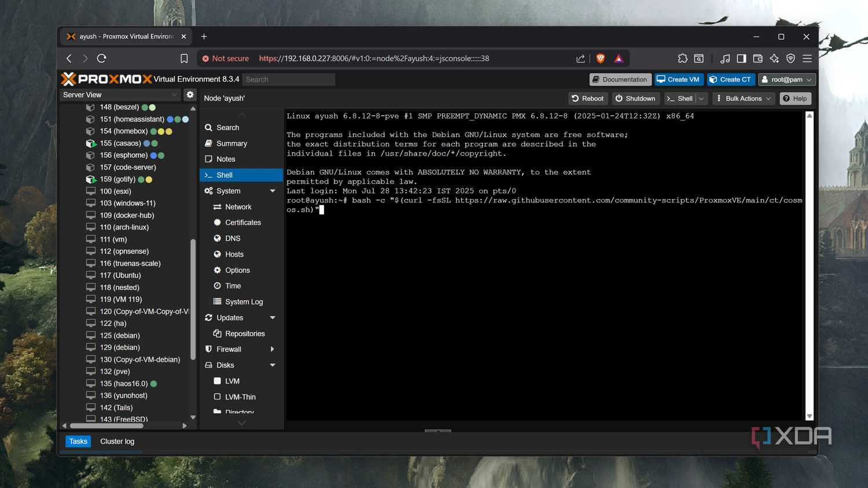Click the Reboot button
The image size is (868, 488).
pos(588,98)
